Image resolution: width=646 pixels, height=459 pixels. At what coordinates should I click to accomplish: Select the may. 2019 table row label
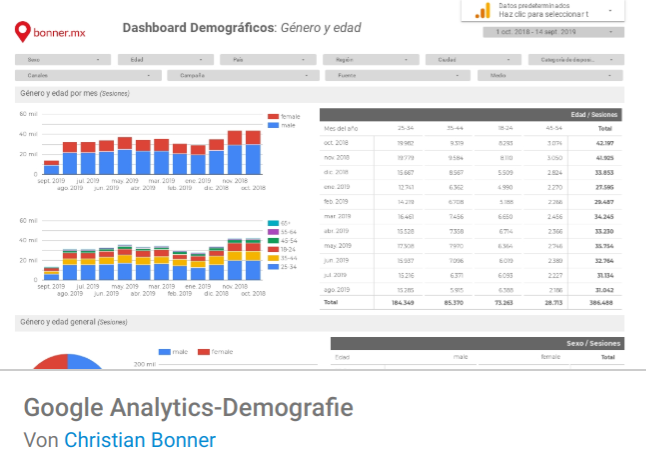click(337, 246)
